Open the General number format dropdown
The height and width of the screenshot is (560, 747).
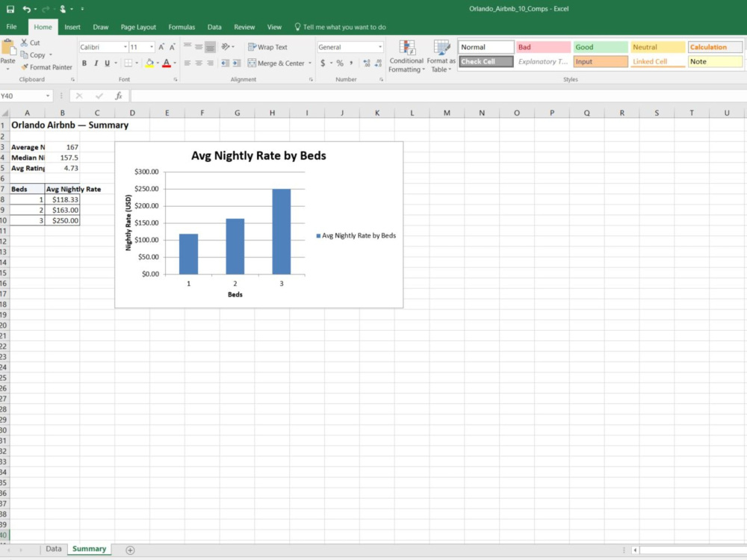[379, 46]
